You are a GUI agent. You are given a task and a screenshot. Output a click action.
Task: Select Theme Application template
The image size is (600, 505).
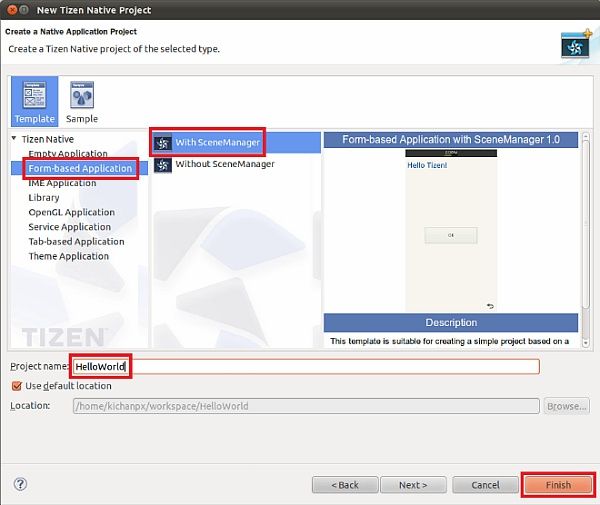[x=68, y=256]
